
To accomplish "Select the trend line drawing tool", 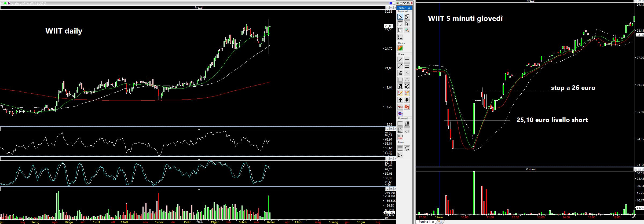I will pyautogui.click(x=400, y=60).
